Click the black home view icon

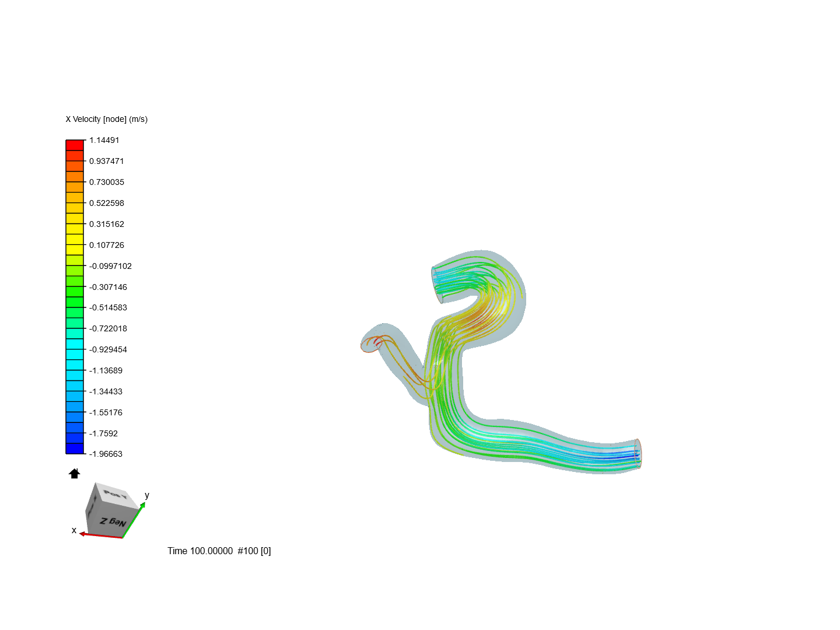pyautogui.click(x=74, y=474)
